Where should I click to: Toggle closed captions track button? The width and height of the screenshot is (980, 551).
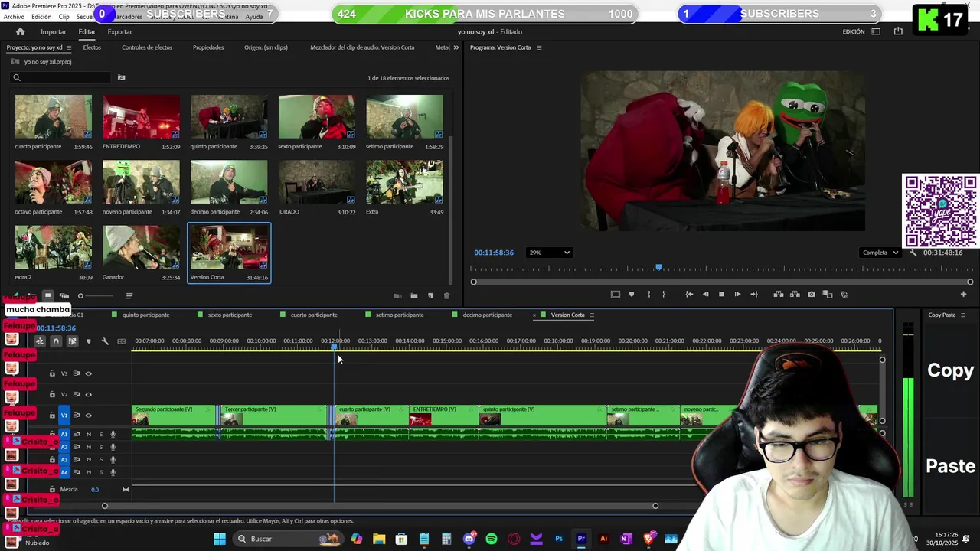(x=121, y=341)
